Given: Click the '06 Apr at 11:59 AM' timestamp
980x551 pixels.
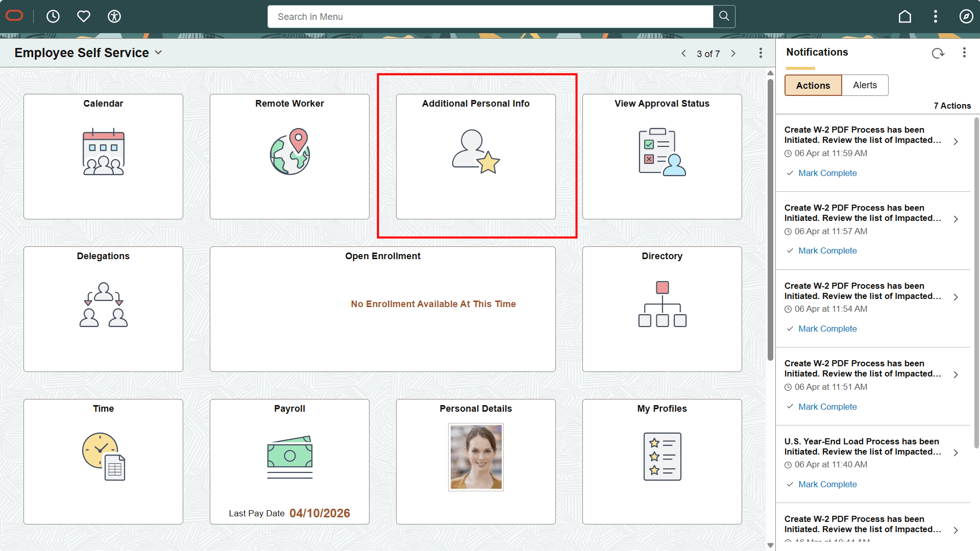Looking at the screenshot, I should pos(830,153).
